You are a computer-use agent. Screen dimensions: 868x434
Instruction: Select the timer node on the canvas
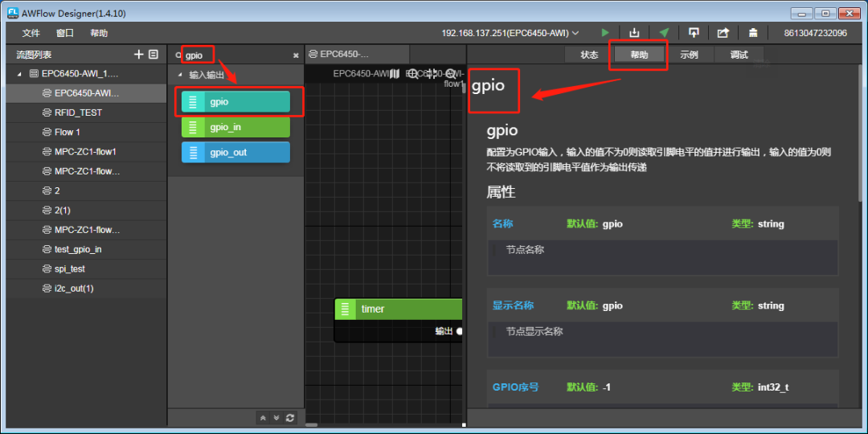399,309
